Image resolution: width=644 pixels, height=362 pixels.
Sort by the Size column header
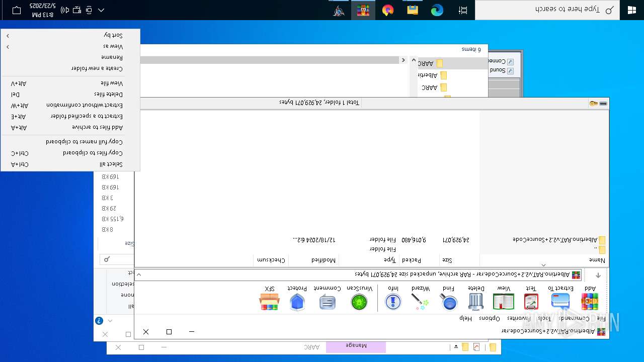[459, 260]
